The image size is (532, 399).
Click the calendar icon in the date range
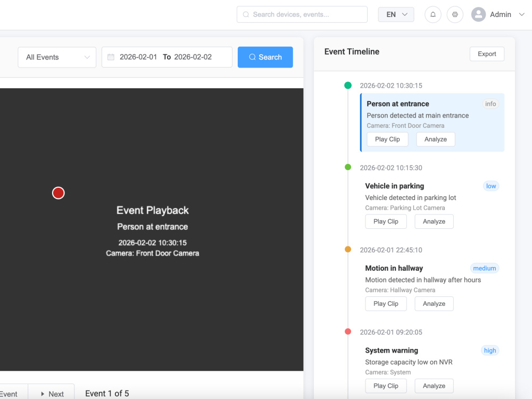tap(111, 57)
